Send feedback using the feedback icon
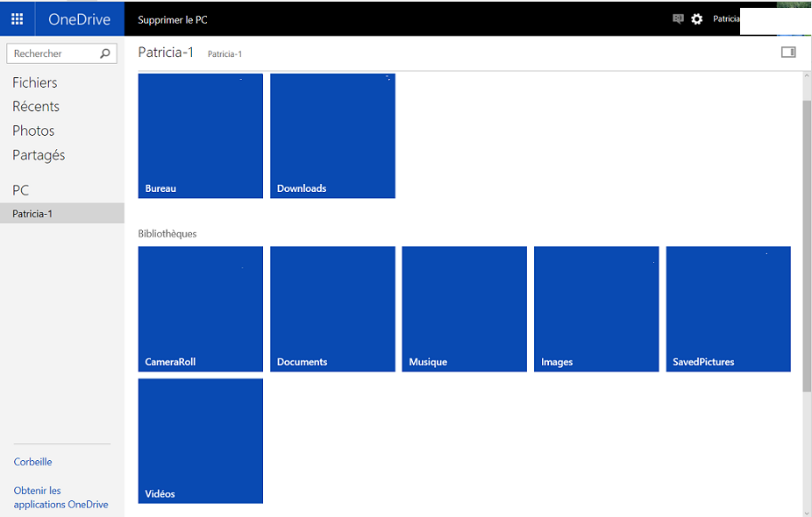The width and height of the screenshot is (812, 517). [x=677, y=18]
